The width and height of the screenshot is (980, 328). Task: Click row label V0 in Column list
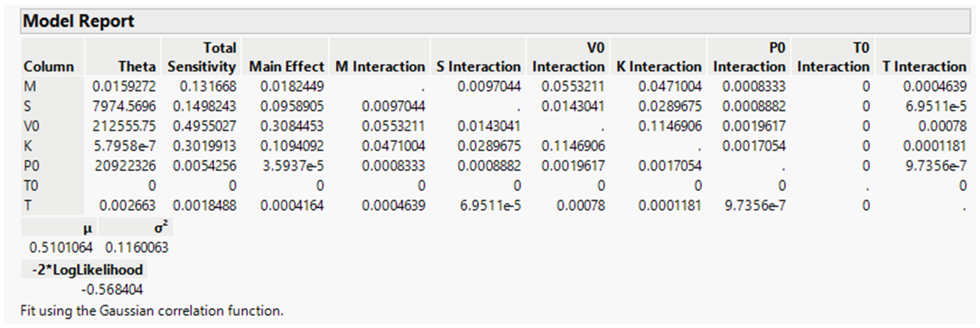(x=31, y=126)
